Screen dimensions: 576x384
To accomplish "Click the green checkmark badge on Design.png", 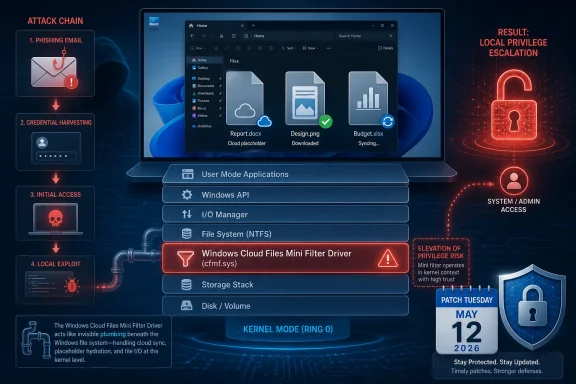I will (325, 121).
